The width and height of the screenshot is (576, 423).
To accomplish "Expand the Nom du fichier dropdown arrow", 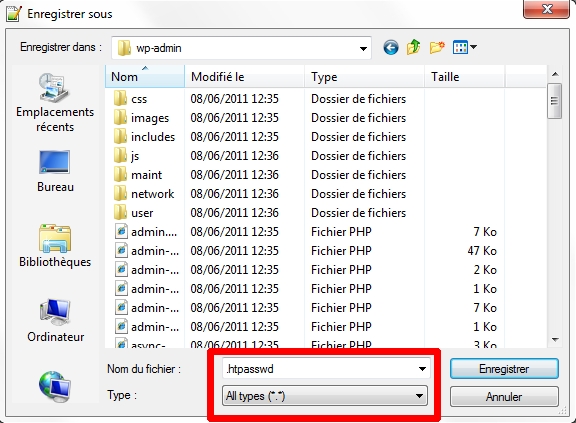I will click(x=422, y=369).
